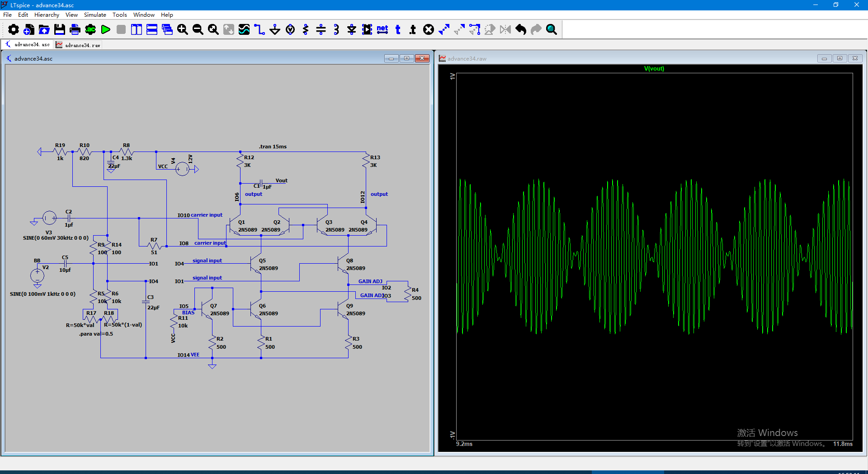The height and width of the screenshot is (474, 868).
Task: Open the File menu
Action: [x=7, y=15]
